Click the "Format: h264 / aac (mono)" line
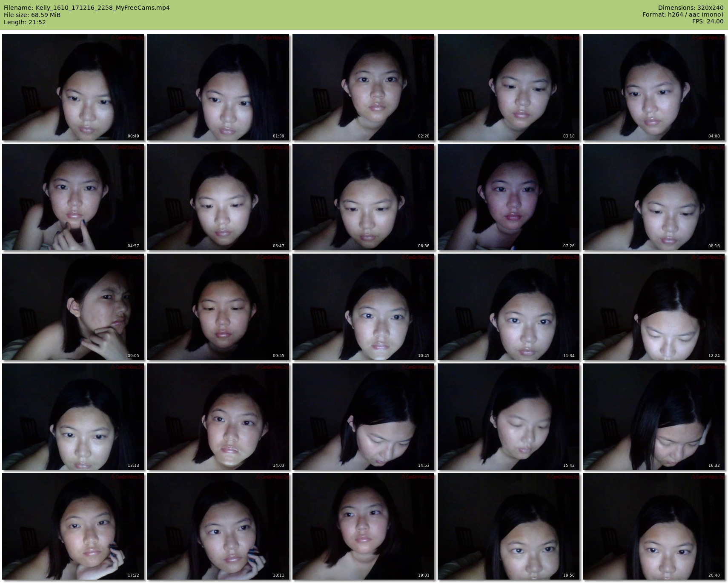The image size is (728, 583). coord(683,15)
